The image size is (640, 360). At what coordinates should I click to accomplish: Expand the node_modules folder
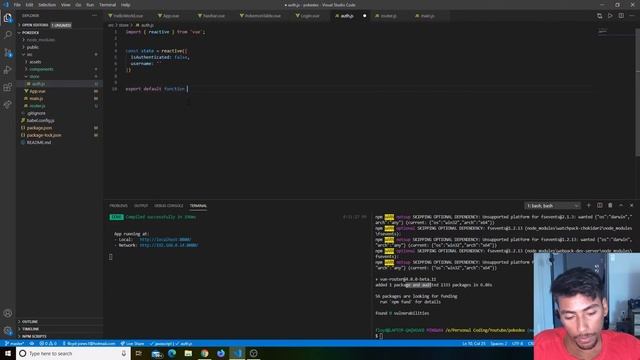59,40
